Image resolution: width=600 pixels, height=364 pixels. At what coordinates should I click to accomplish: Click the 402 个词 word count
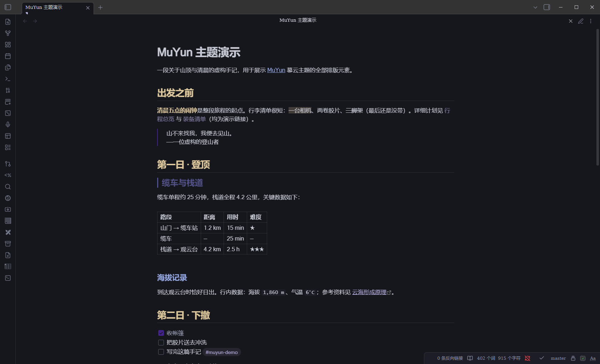[486, 358]
